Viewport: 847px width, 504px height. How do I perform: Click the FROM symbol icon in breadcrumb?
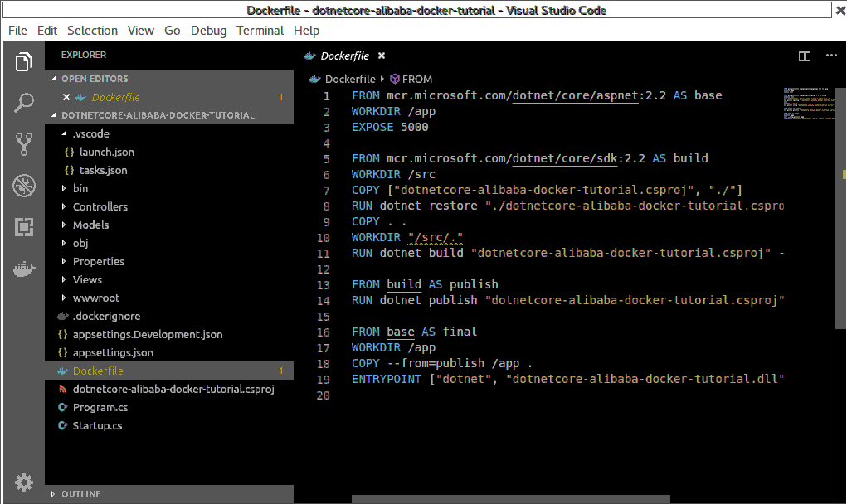395,79
